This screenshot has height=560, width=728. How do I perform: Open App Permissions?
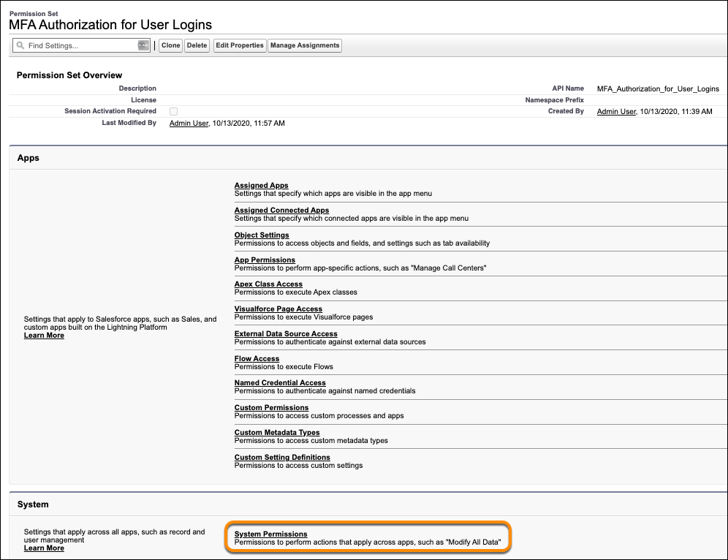(x=264, y=260)
